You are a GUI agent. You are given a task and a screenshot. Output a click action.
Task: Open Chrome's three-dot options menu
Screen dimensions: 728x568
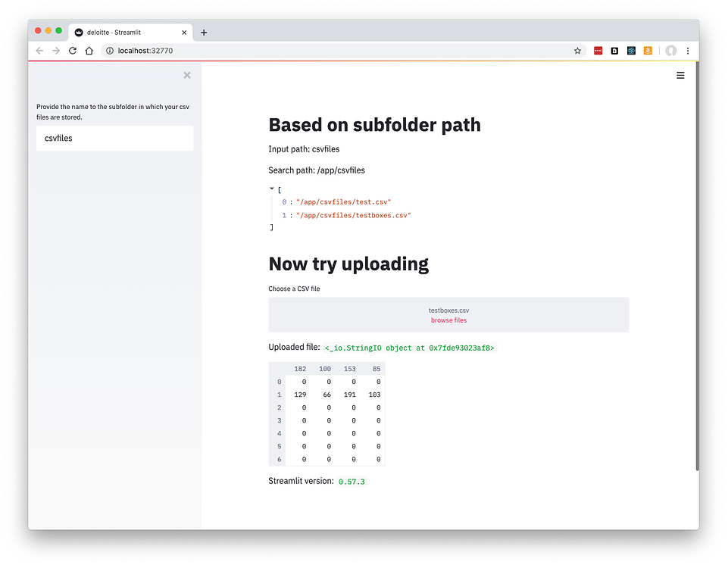[x=688, y=50]
